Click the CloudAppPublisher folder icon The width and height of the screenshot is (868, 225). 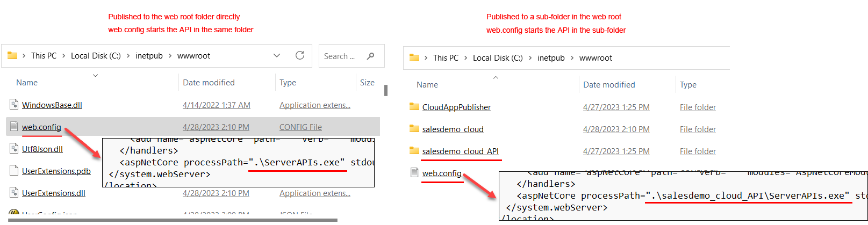coord(414,107)
